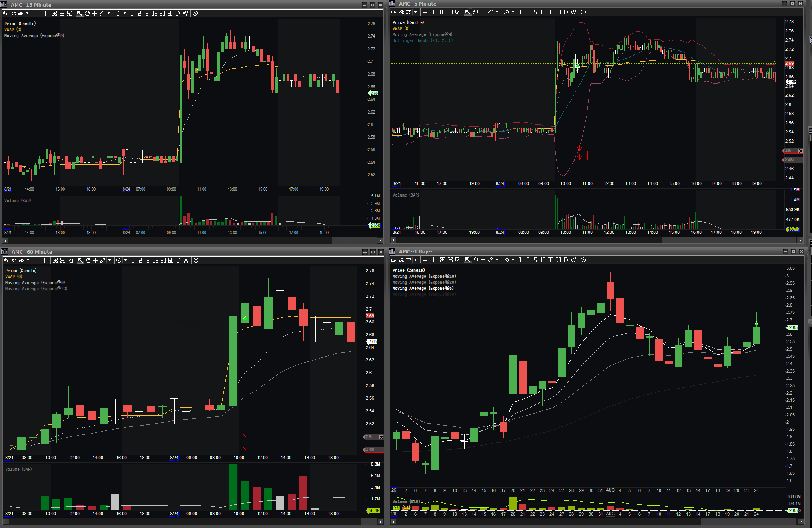The height and width of the screenshot is (528, 812).
Task: Select crosshair tool in AMC 15 Minute chart
Action: click(95, 13)
